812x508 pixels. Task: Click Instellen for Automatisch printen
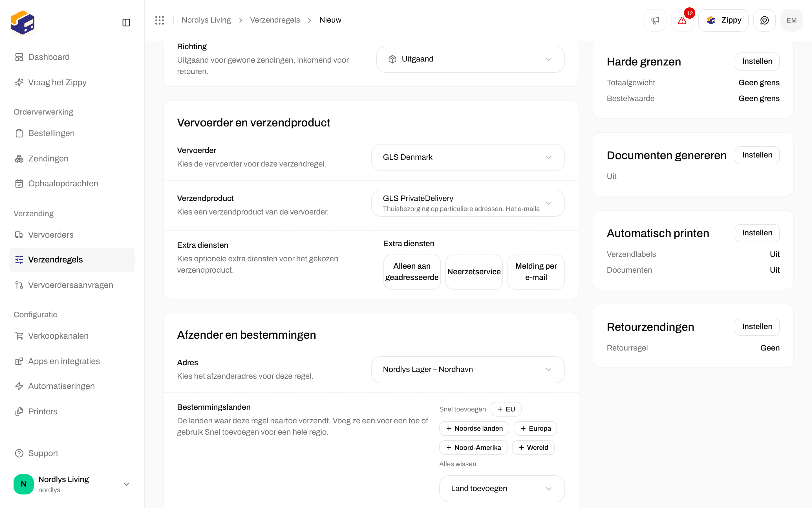tap(757, 233)
